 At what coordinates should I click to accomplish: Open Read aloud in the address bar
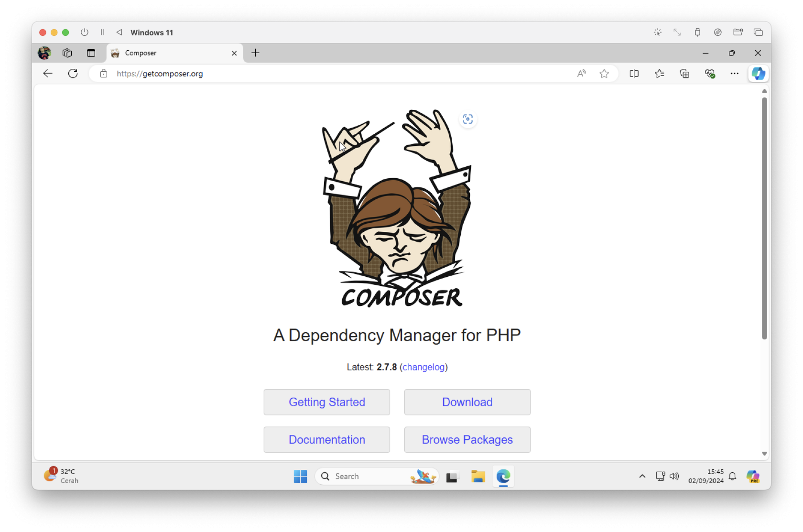pos(581,74)
